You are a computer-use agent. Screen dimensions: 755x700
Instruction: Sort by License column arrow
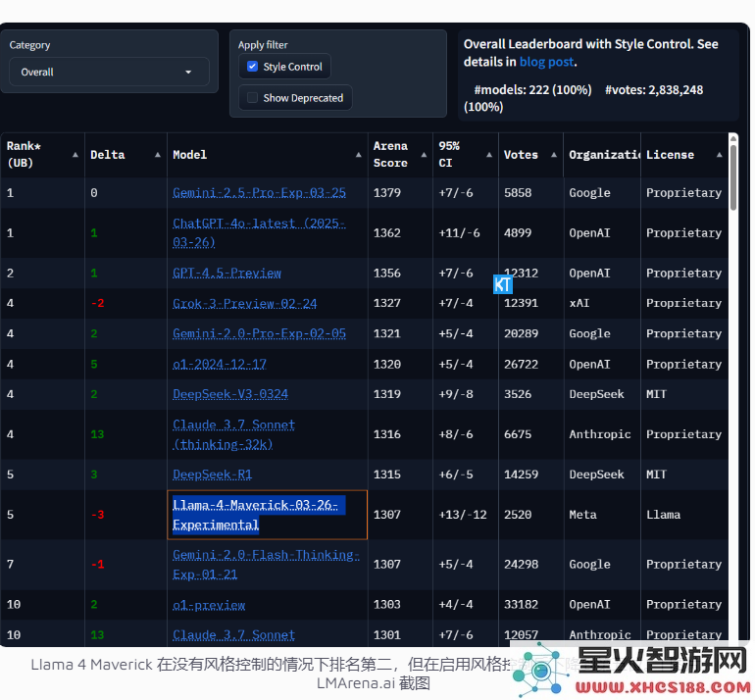[x=720, y=155]
